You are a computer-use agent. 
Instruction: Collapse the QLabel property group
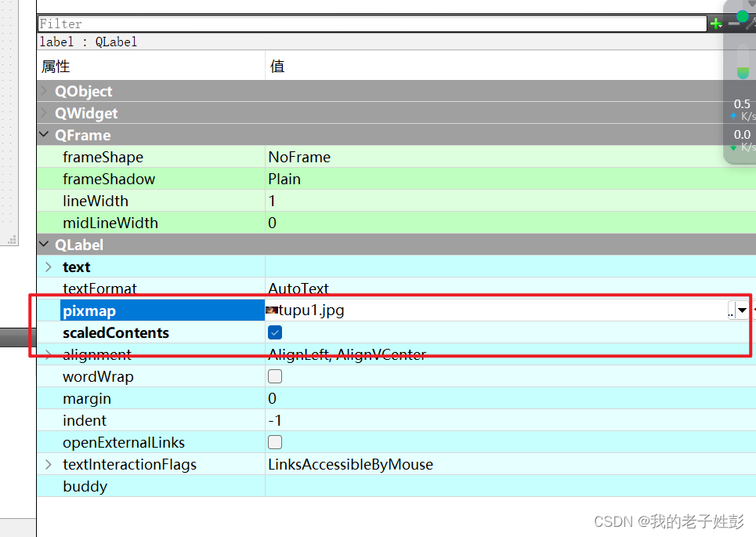coord(45,245)
